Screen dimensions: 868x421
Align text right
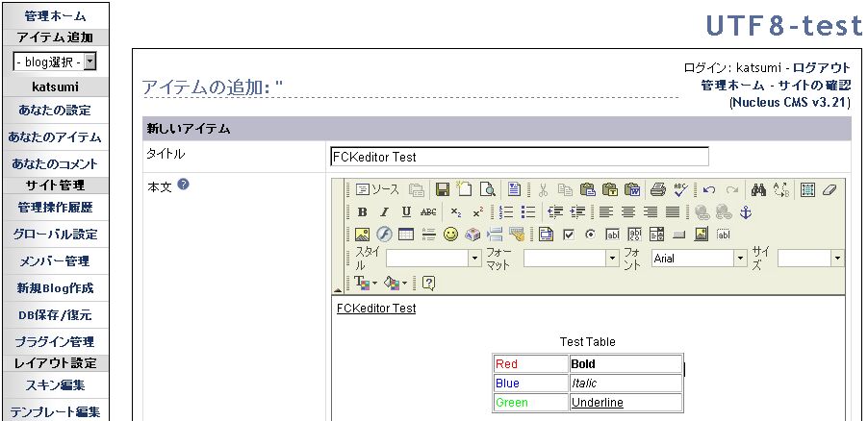pos(650,212)
